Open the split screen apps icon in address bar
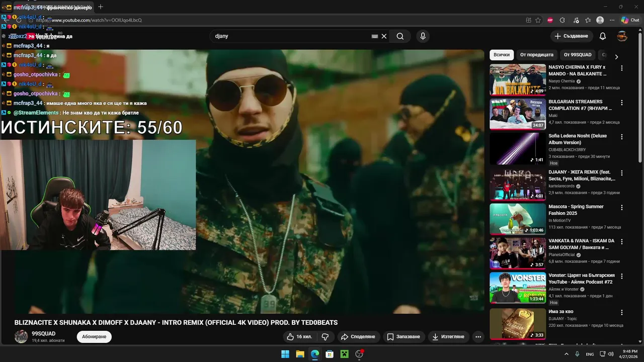The height and width of the screenshot is (362, 644). [x=528, y=20]
